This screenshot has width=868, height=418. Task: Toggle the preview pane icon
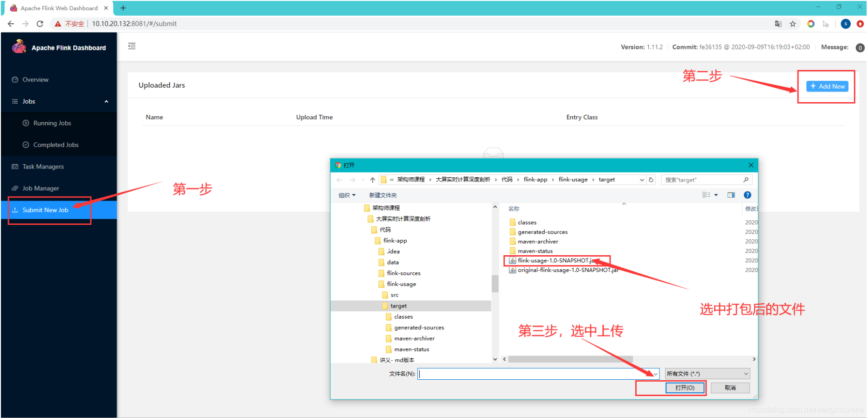click(731, 195)
